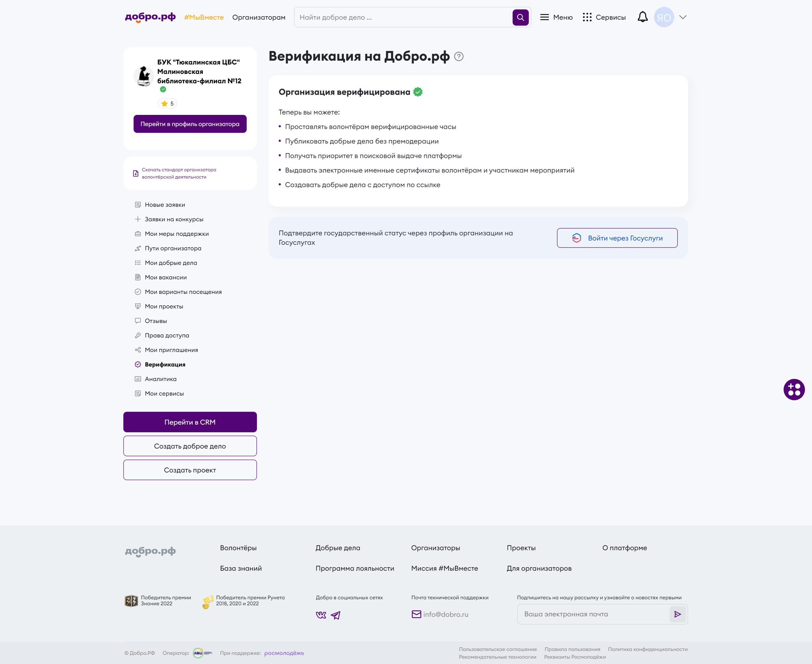Click the floating purple widget button

[794, 389]
